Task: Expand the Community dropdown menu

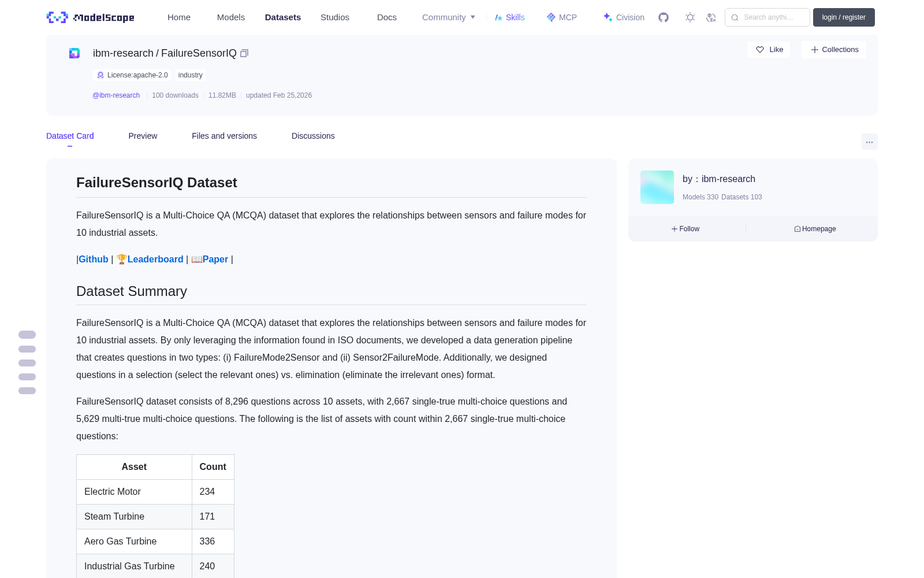Action: tap(449, 17)
